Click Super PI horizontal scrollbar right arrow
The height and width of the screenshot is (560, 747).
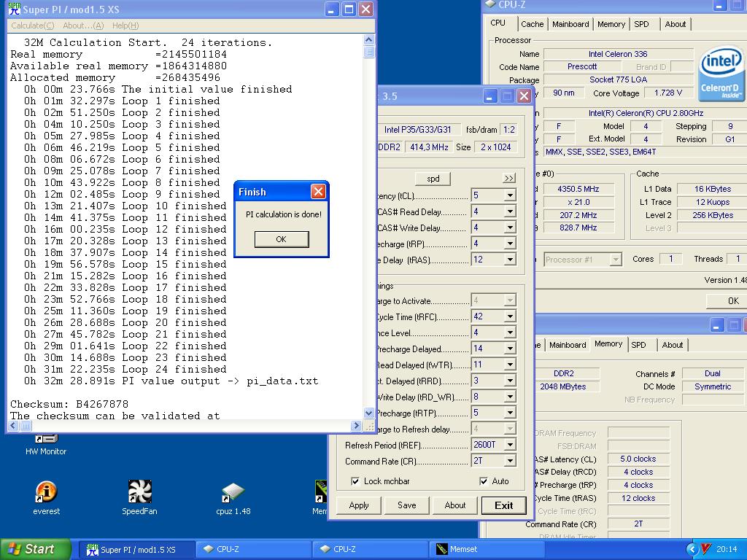point(356,426)
